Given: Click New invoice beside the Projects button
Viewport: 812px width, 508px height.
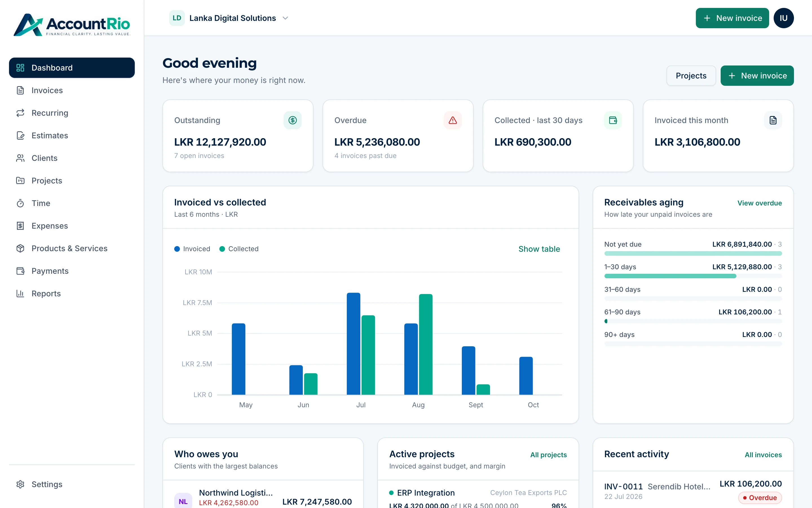Looking at the screenshot, I should (x=757, y=76).
